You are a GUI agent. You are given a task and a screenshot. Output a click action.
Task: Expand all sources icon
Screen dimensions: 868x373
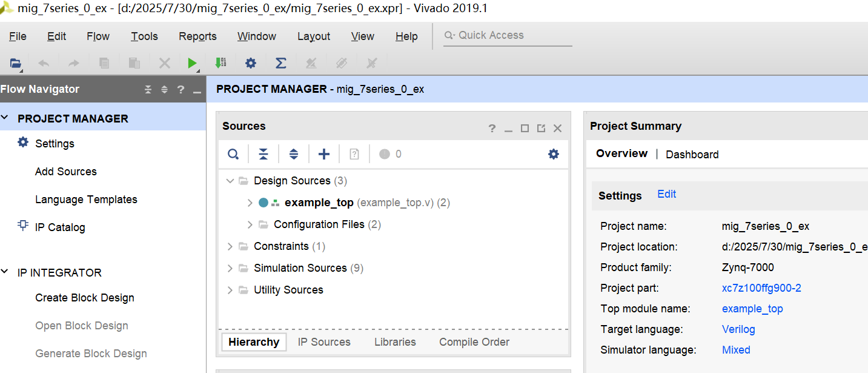click(294, 154)
